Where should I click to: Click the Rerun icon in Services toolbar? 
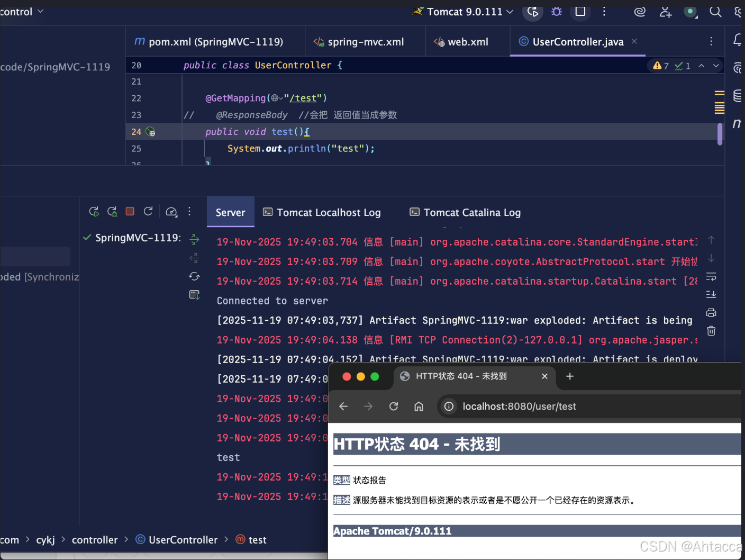(94, 212)
